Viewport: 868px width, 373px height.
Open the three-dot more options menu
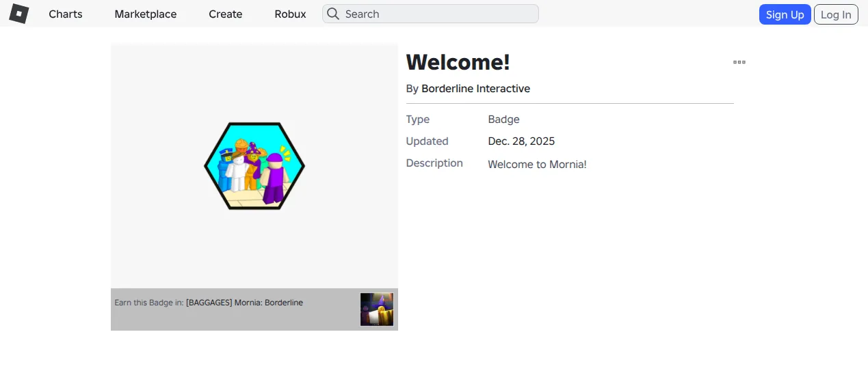tap(739, 62)
